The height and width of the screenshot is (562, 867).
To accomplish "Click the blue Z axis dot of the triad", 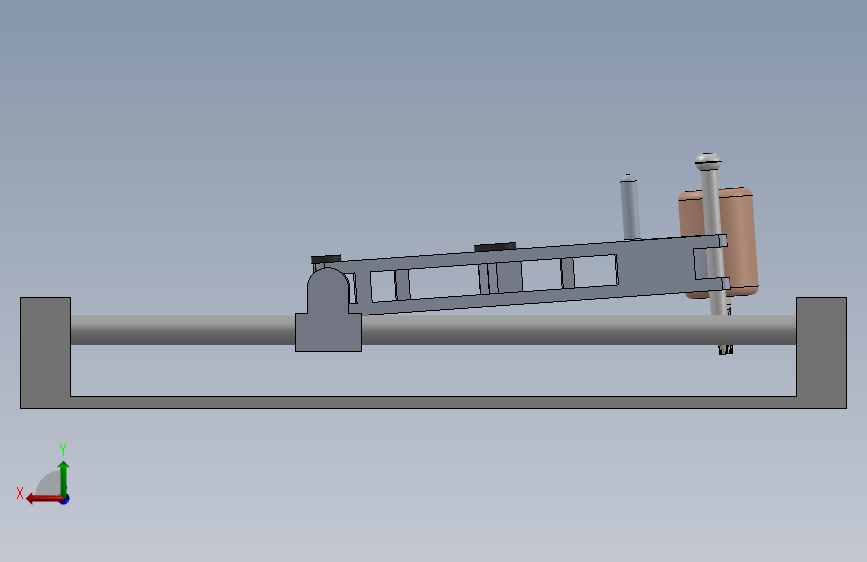I will coord(65,499).
